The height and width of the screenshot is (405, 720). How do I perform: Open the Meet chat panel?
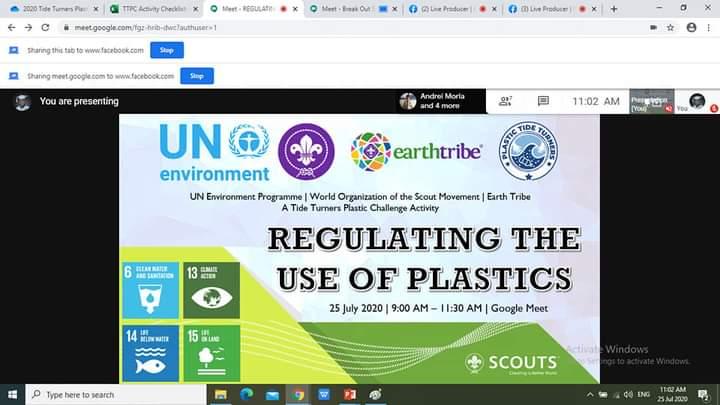coord(543,101)
